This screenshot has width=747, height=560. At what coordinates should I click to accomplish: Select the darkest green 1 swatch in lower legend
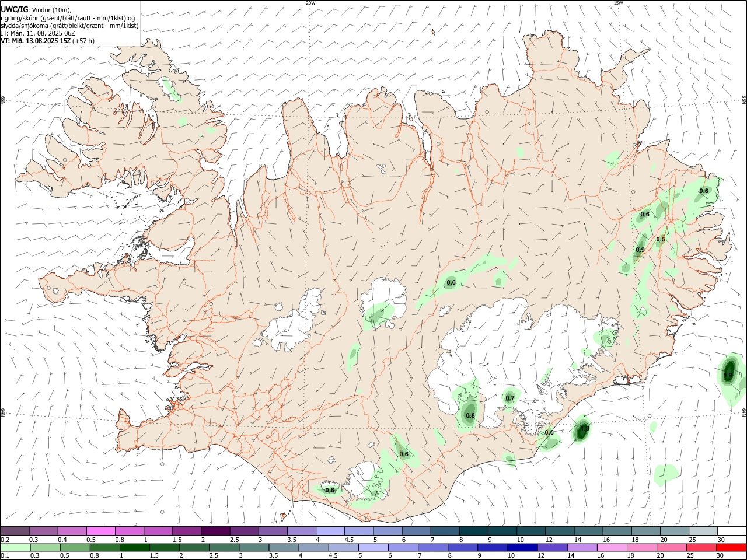coord(135,547)
